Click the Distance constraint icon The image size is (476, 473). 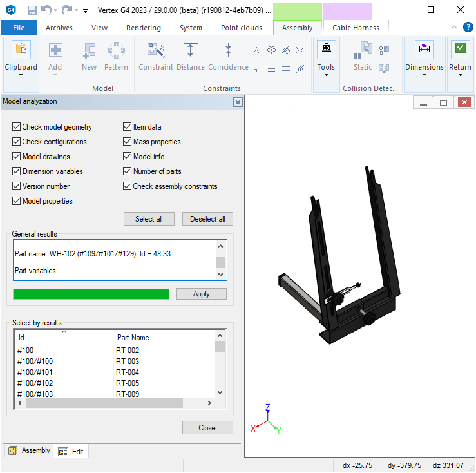tap(190, 52)
